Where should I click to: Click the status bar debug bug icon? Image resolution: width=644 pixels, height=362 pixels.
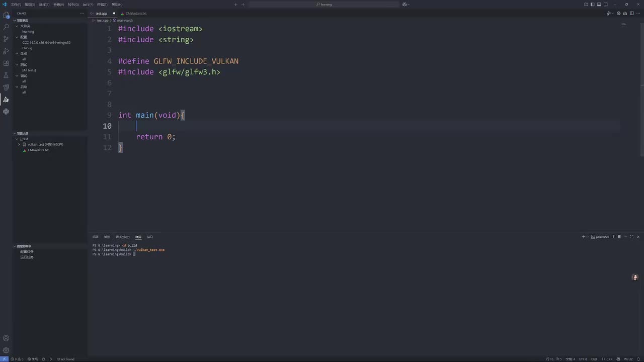click(x=44, y=359)
